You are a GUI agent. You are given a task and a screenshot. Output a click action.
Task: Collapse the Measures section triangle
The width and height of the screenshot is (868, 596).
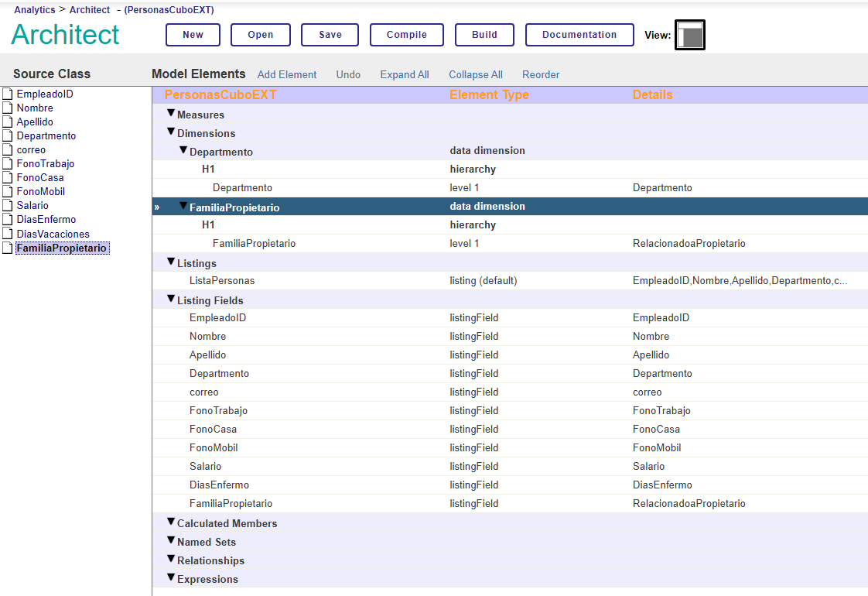(x=171, y=114)
